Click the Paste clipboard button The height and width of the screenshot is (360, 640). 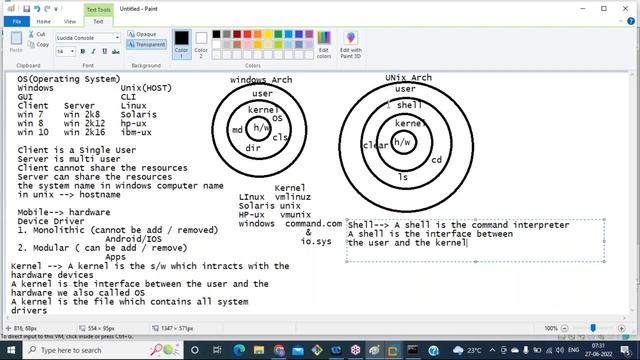coord(16,42)
